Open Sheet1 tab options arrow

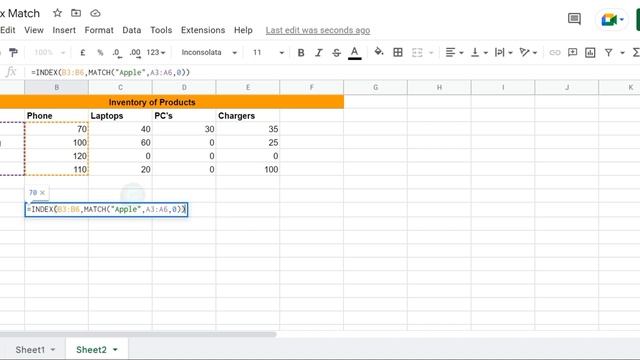tap(53, 350)
